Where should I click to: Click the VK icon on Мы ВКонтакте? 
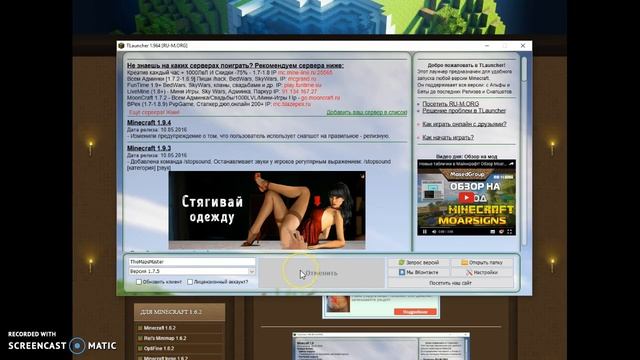point(402,272)
